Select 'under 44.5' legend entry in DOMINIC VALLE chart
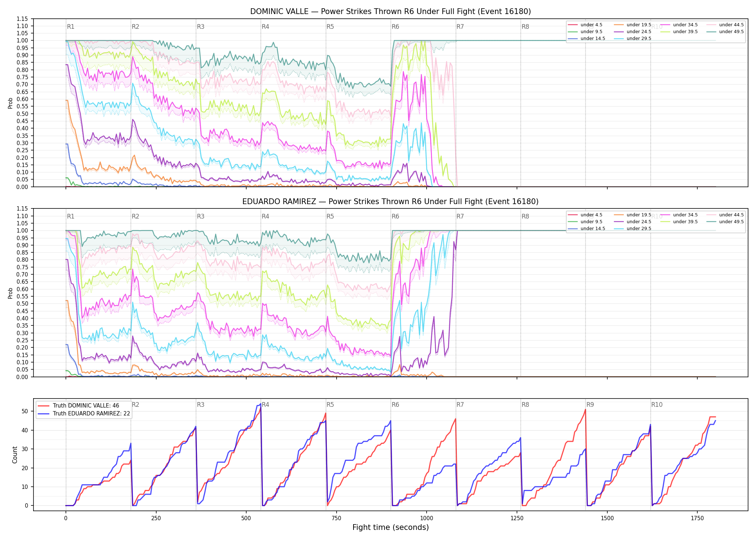 tap(725, 25)
